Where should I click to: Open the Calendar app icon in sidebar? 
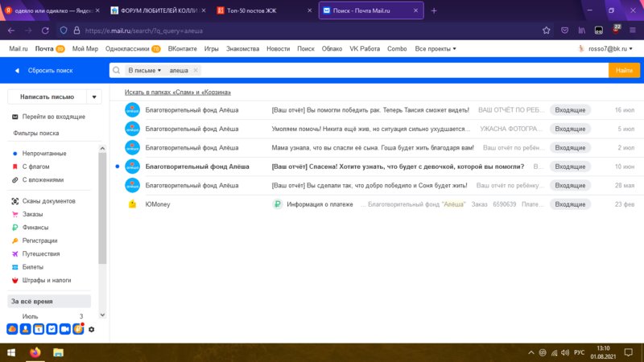pyautogui.click(x=39, y=329)
